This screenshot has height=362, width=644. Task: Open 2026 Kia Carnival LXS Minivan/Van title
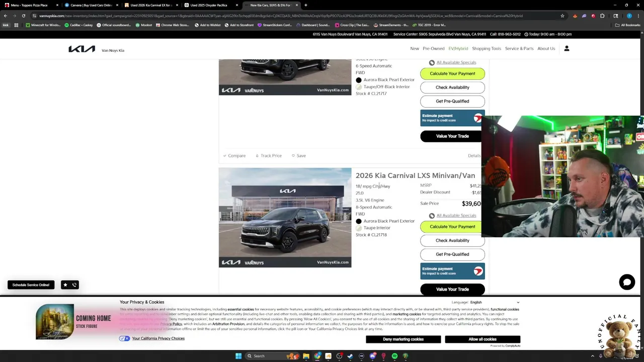pos(415,175)
